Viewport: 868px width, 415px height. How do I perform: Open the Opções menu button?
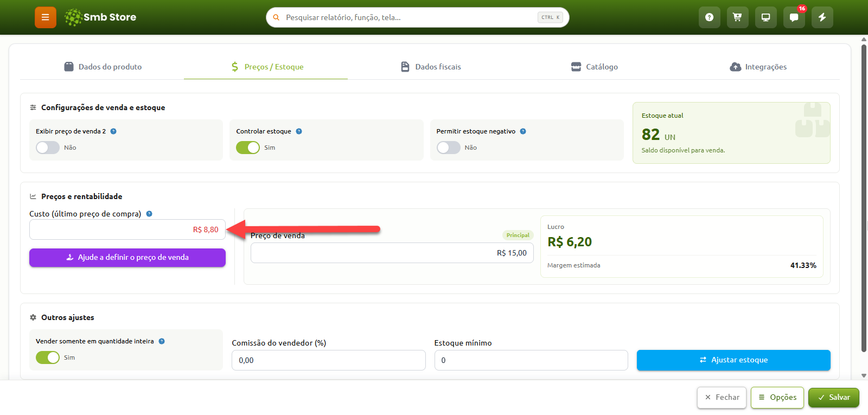[777, 398]
